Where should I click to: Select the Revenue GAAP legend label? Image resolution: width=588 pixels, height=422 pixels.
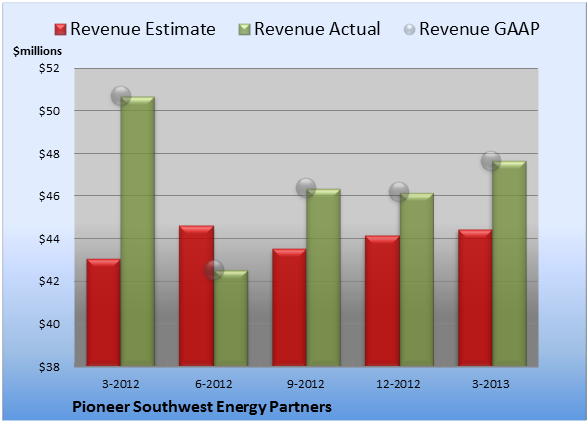(x=479, y=29)
